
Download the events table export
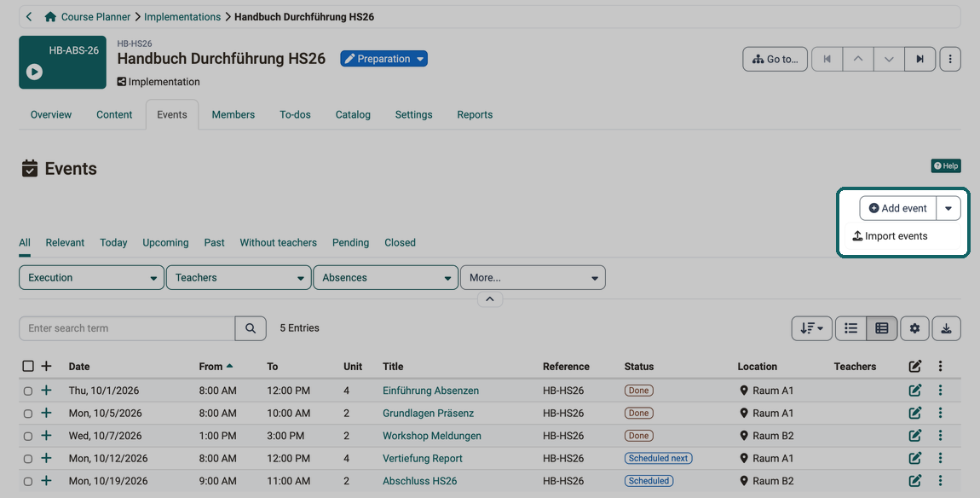point(946,327)
